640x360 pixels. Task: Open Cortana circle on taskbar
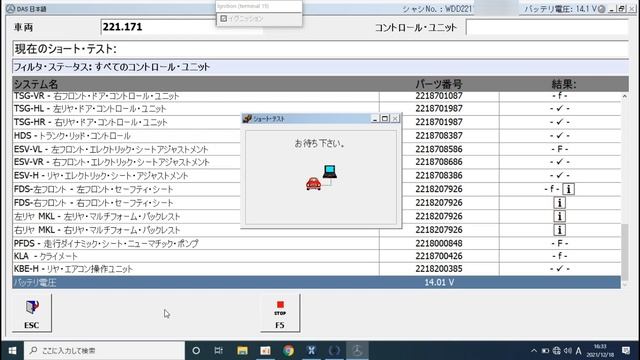pos(196,351)
